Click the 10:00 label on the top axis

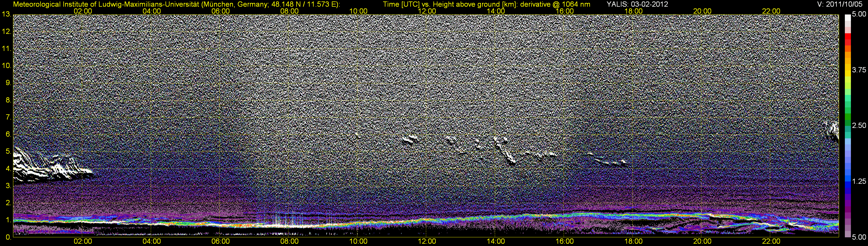(x=358, y=11)
